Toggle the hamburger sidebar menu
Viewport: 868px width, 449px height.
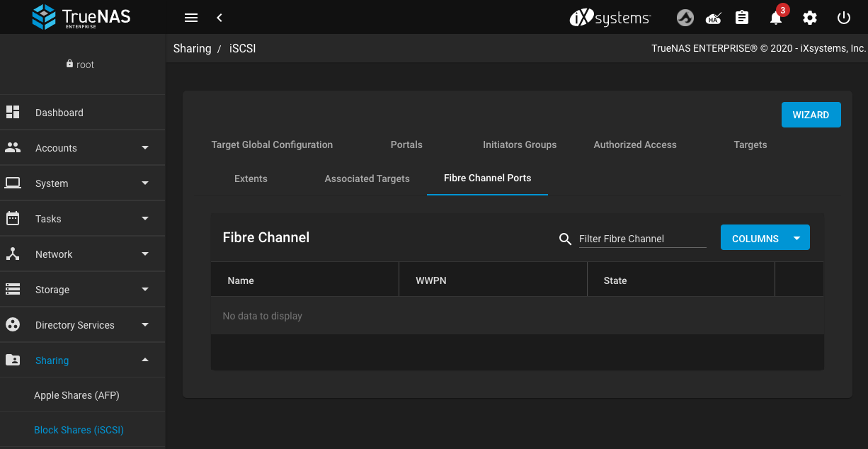(x=190, y=18)
